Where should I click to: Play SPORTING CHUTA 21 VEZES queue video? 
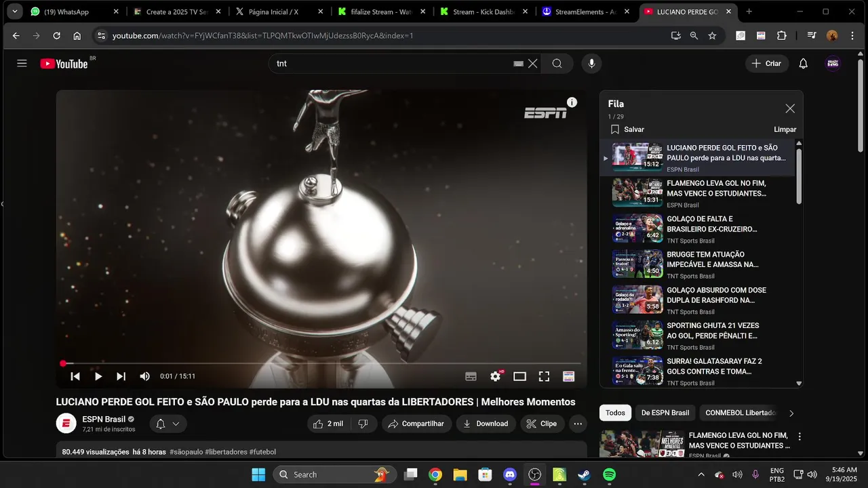(x=698, y=335)
